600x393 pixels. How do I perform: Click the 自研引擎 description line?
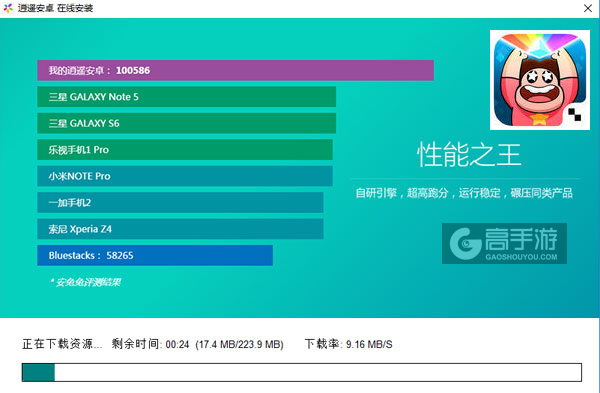click(464, 193)
